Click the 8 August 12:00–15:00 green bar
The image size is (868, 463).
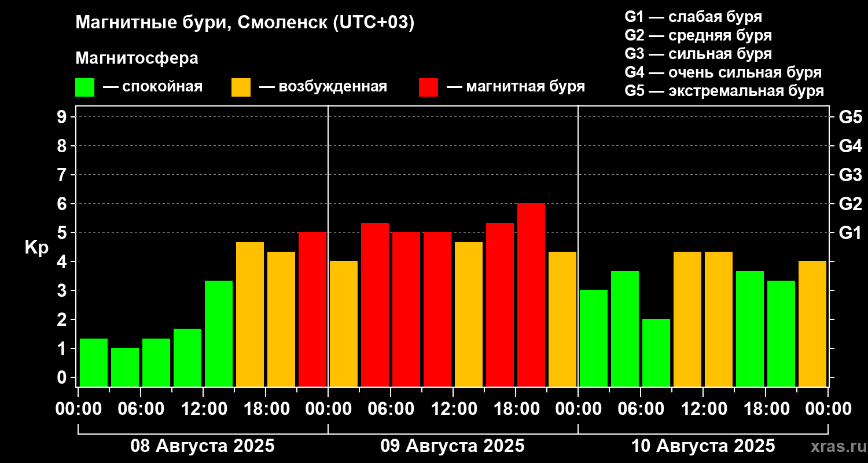pyautogui.click(x=219, y=333)
